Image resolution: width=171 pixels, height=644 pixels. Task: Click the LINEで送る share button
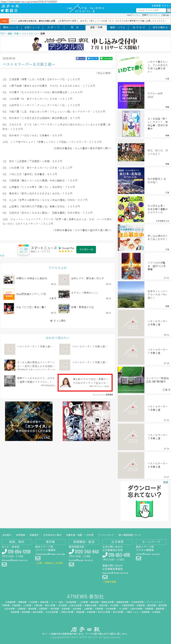coord(106,59)
